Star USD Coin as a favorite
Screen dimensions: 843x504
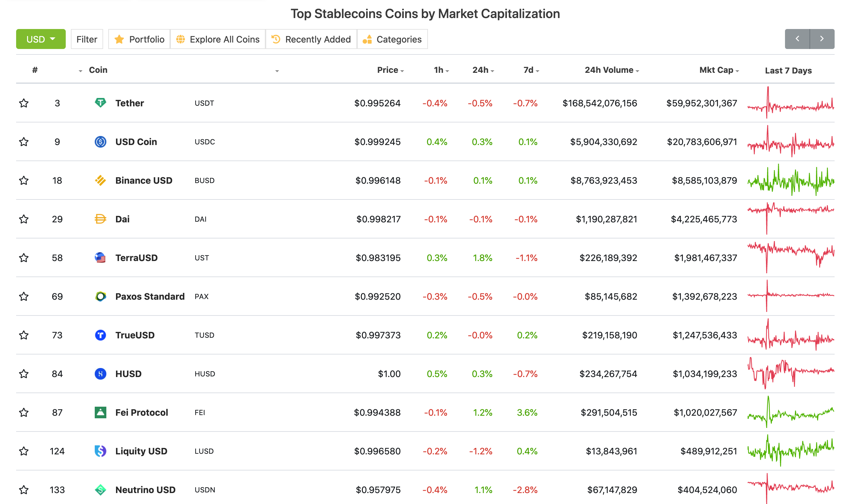tap(24, 141)
